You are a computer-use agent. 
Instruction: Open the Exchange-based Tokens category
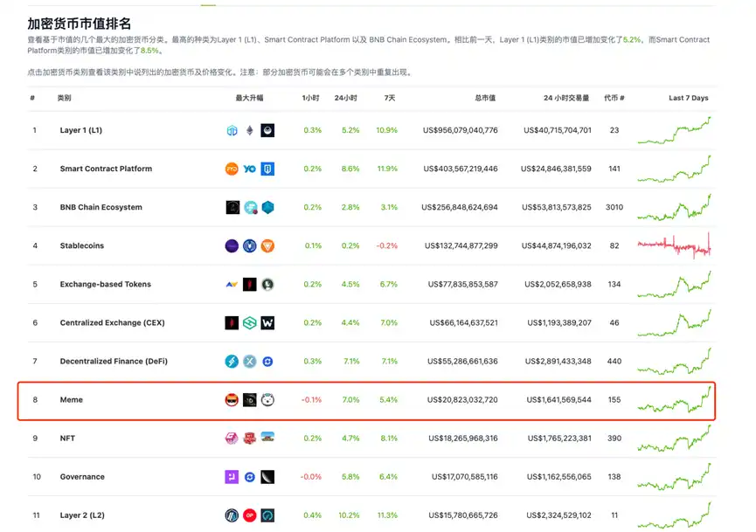click(106, 284)
